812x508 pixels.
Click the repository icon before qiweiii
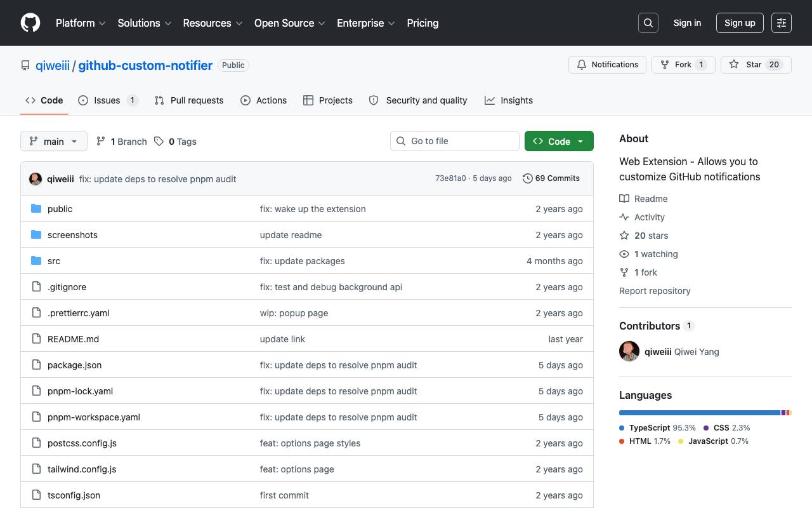pyautogui.click(x=25, y=65)
